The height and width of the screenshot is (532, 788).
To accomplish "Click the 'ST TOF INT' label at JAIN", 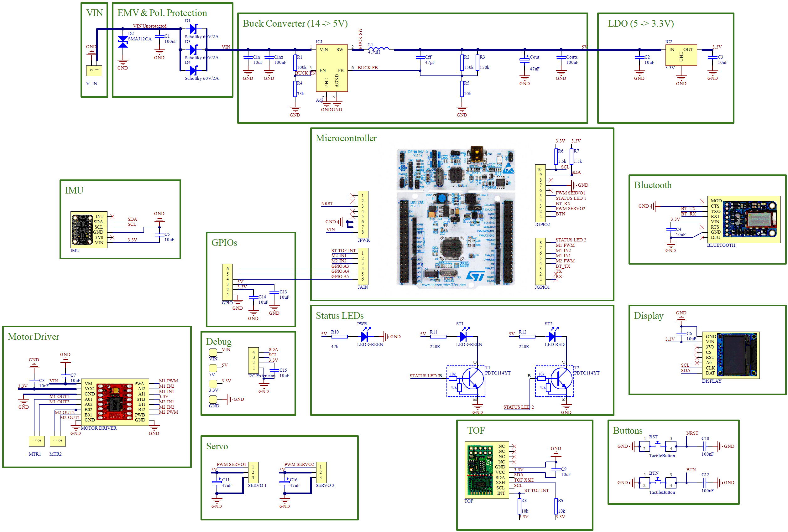I will (x=343, y=251).
